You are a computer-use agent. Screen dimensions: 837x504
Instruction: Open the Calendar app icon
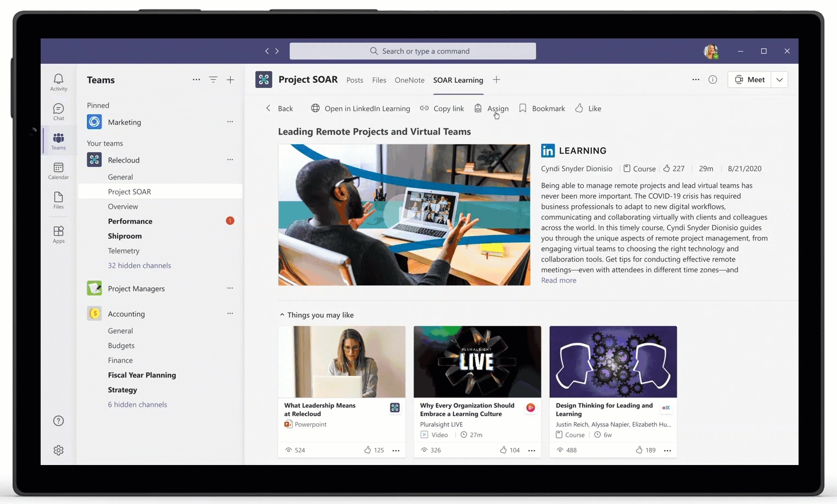pos(58,171)
